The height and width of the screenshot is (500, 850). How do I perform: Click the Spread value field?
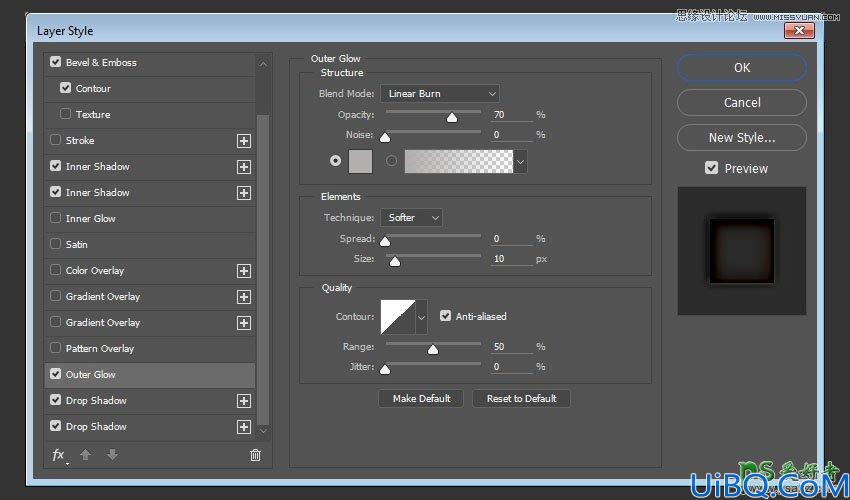point(512,239)
